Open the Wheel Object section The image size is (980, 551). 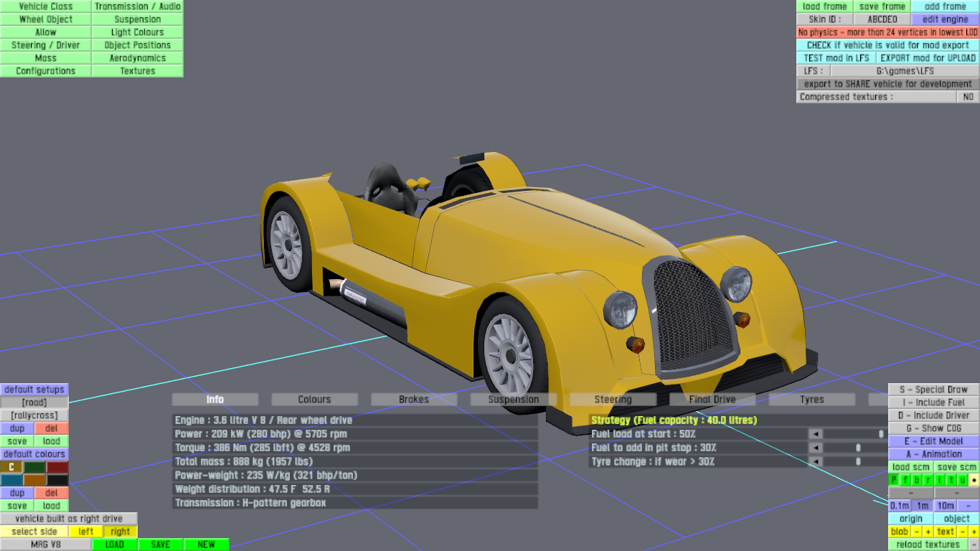coord(46,19)
